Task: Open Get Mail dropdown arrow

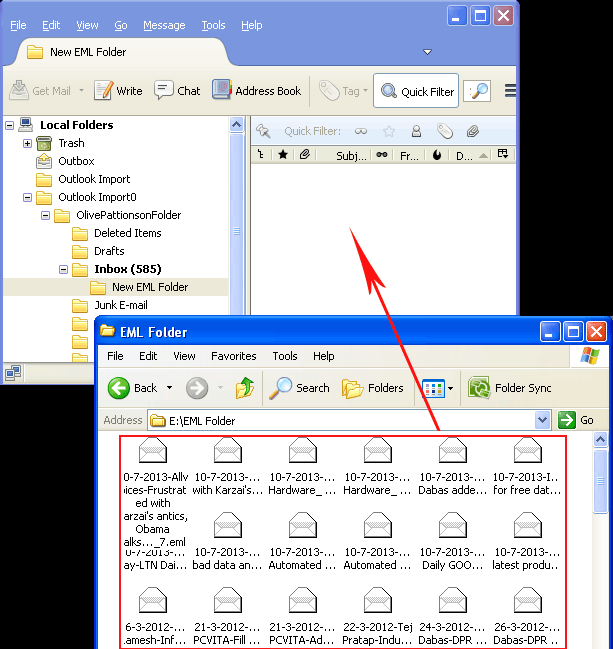Action: pos(82,90)
